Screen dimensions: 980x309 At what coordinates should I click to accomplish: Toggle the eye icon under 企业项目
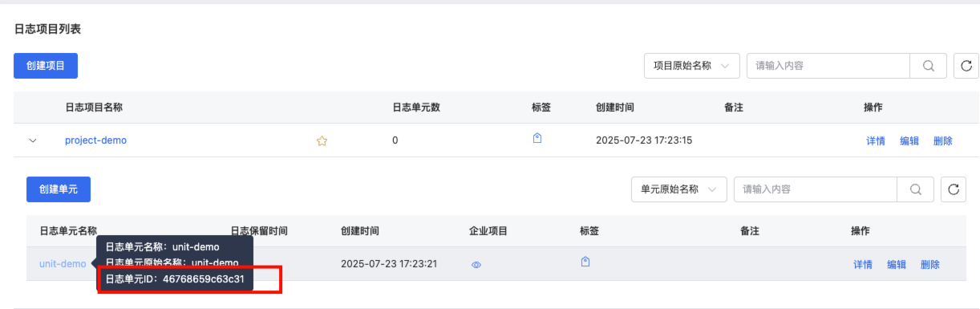point(476,264)
